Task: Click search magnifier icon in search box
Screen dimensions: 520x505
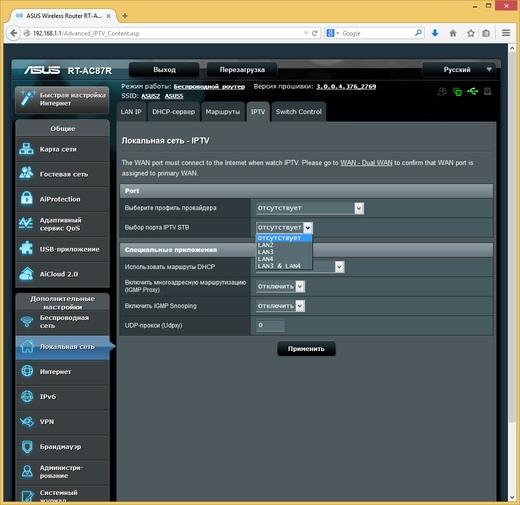Action: click(x=418, y=33)
